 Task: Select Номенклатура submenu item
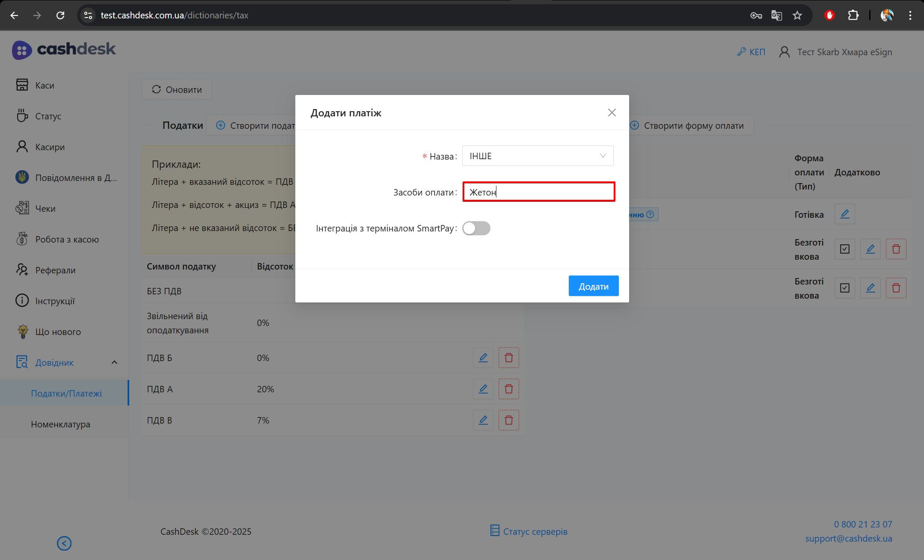coord(60,424)
